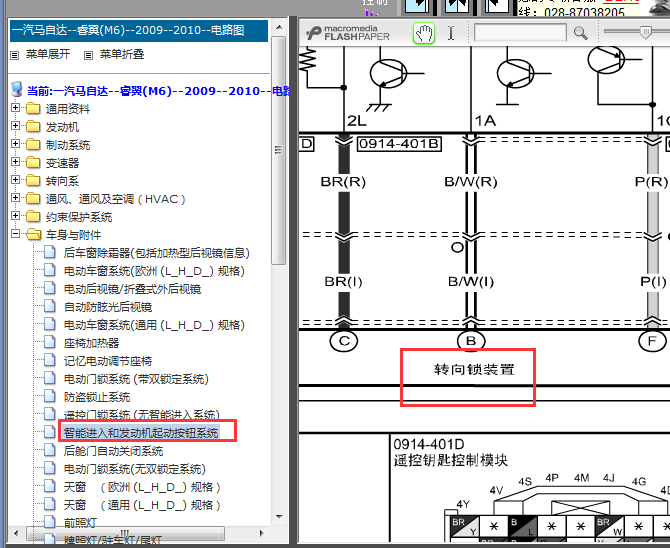Expand the 转向系 folder
The image size is (670, 548).
click(x=15, y=180)
